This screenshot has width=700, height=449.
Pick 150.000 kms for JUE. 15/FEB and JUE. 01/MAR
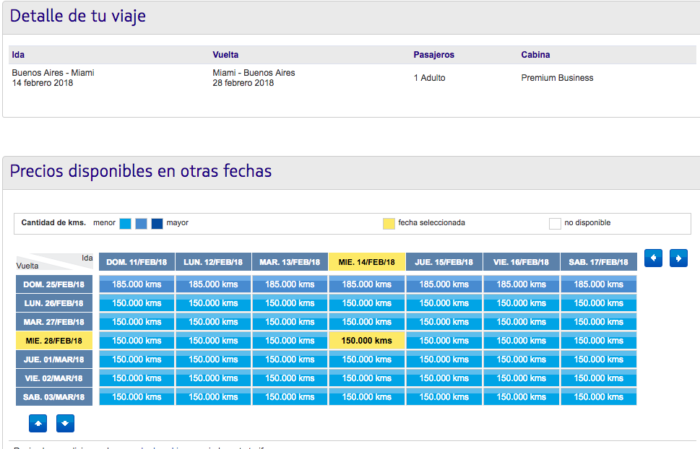click(x=444, y=360)
